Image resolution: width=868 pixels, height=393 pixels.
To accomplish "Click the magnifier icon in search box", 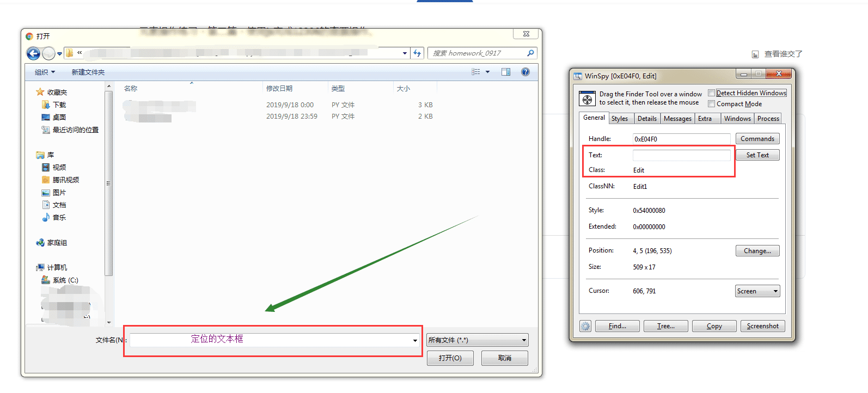I will [530, 53].
